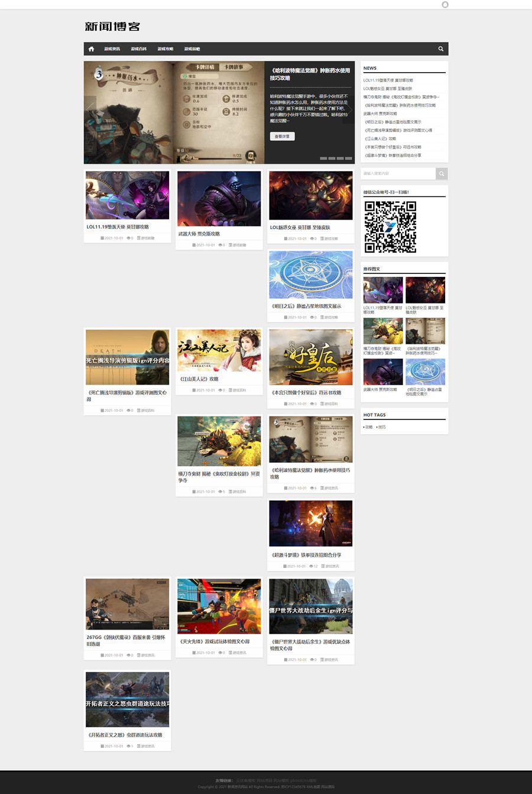Open 《江山美人记》 card thumbnail
Image resolution: width=532 pixels, height=794 pixels.
click(x=219, y=350)
